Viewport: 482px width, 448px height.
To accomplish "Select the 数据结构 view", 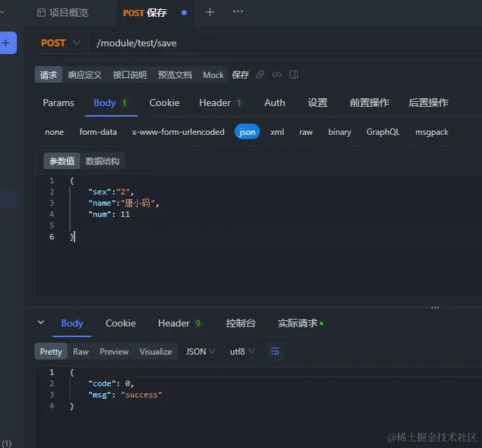I will pos(103,161).
